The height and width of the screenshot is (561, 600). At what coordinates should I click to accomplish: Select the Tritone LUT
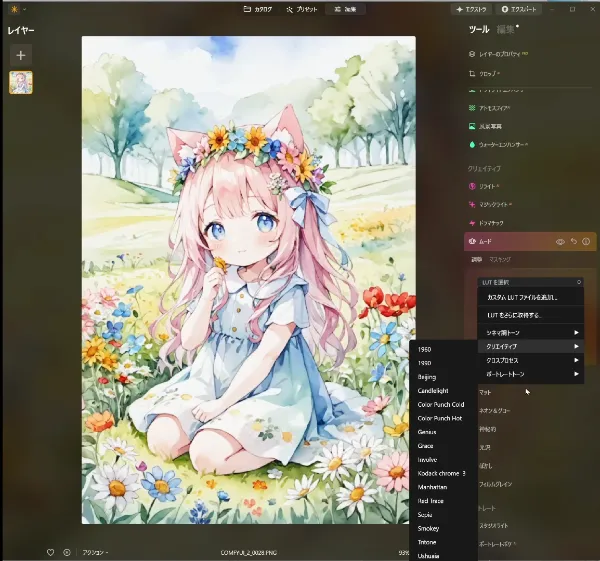click(443, 542)
